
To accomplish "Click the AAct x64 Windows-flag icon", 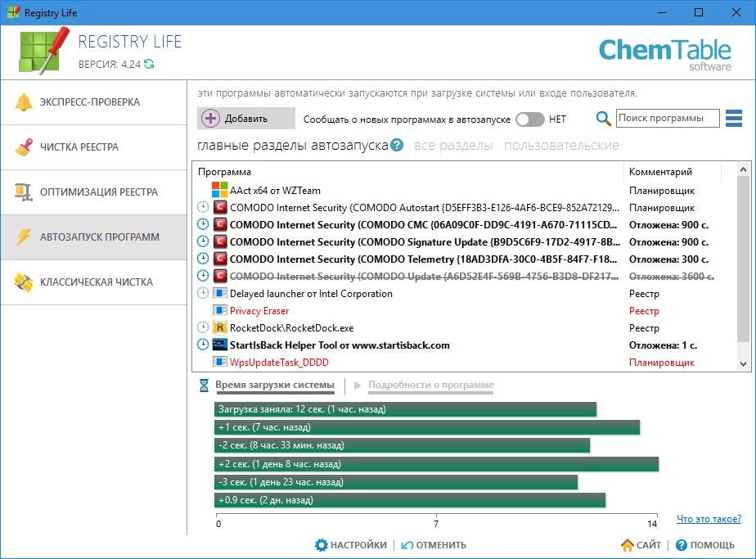I will tap(220, 190).
